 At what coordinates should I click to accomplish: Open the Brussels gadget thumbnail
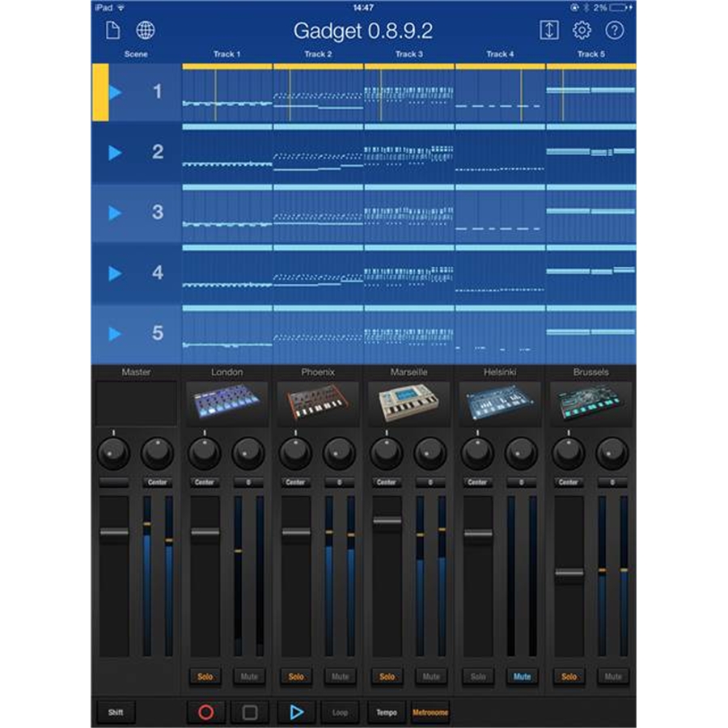591,404
